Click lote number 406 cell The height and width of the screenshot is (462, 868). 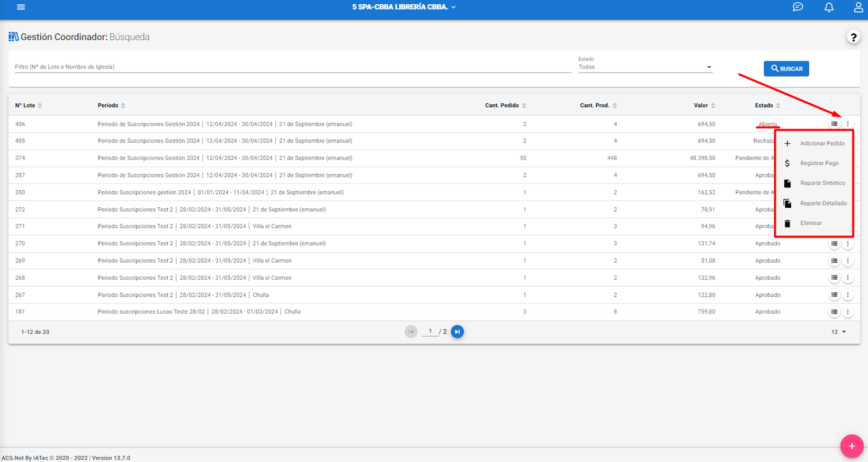20,124
